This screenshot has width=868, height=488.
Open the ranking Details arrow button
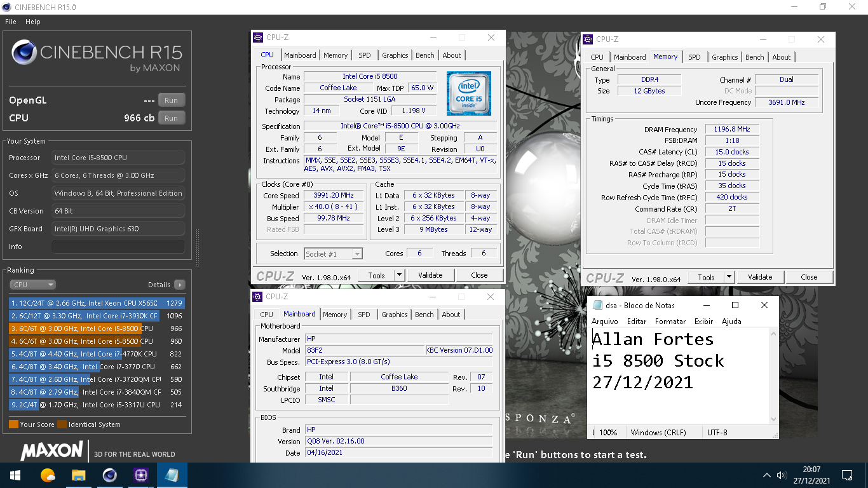pos(179,285)
